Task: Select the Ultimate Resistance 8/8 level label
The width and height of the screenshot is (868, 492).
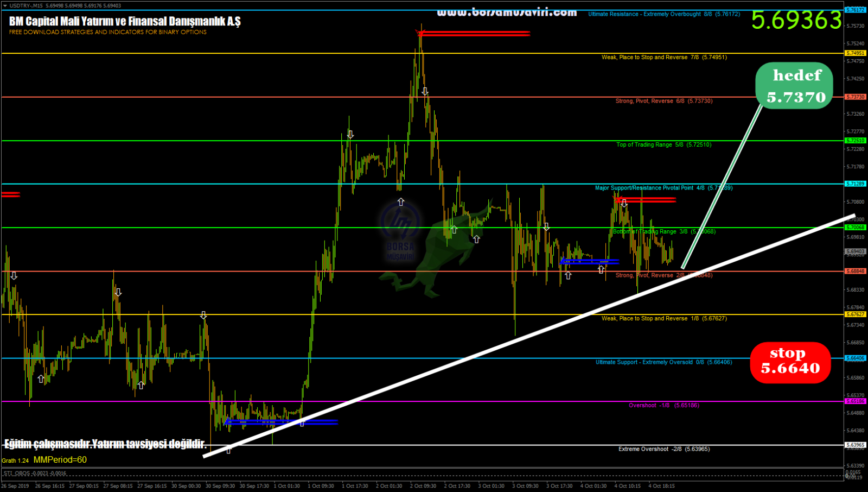Action: 663,14
